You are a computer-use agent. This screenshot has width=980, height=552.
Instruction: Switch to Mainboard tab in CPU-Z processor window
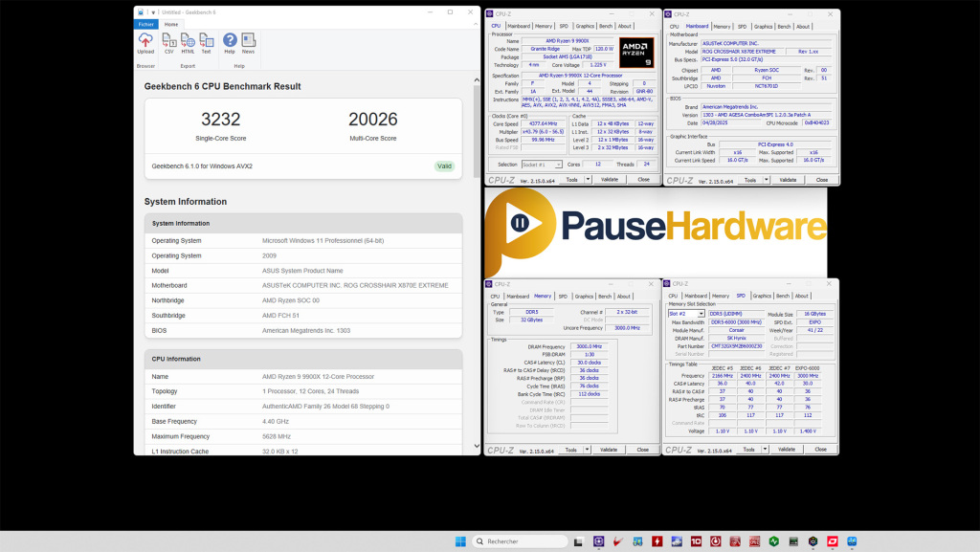coord(519,26)
